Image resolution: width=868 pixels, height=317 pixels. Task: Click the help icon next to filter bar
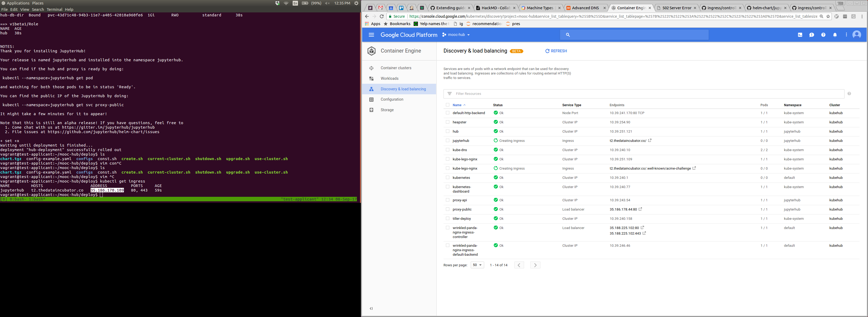849,94
